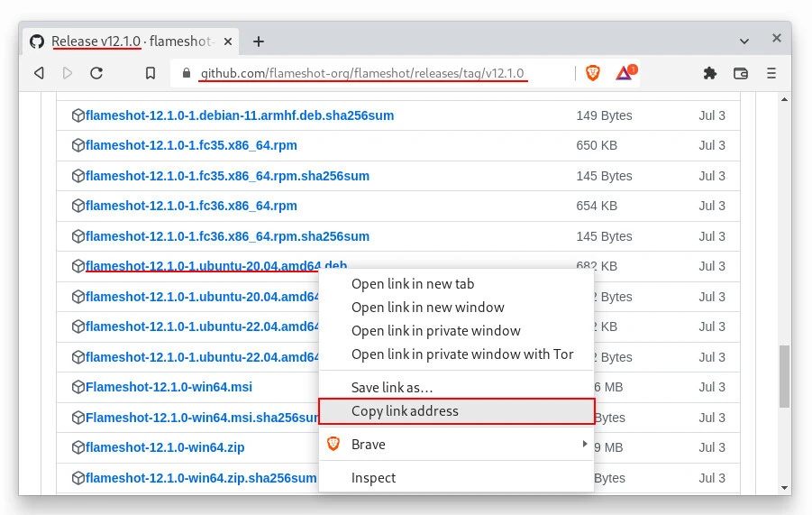
Task: Download flameshot-12.1.0-1.fc35.x86_64.rpm
Action: pyautogui.click(x=191, y=145)
